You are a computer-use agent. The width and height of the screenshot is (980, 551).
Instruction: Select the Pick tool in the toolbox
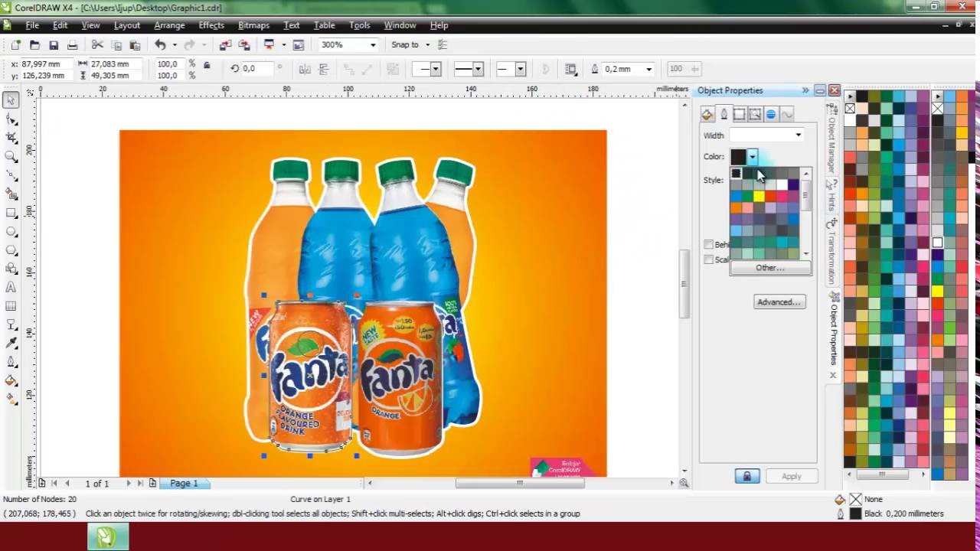[11, 100]
